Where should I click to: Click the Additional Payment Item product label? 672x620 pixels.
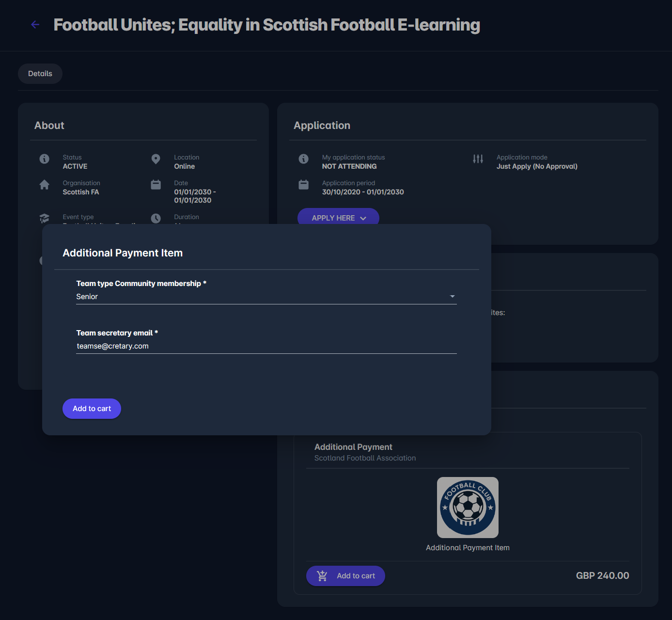pos(468,548)
